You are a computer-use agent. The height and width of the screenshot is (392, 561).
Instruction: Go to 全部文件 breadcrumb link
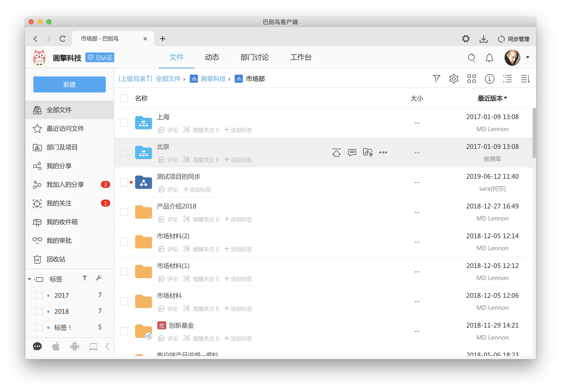[168, 79]
